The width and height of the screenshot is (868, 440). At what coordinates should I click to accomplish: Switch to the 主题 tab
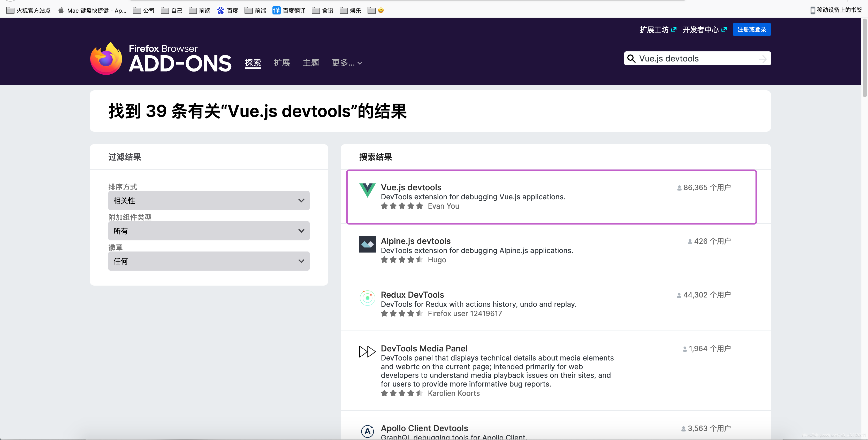pyautogui.click(x=311, y=62)
